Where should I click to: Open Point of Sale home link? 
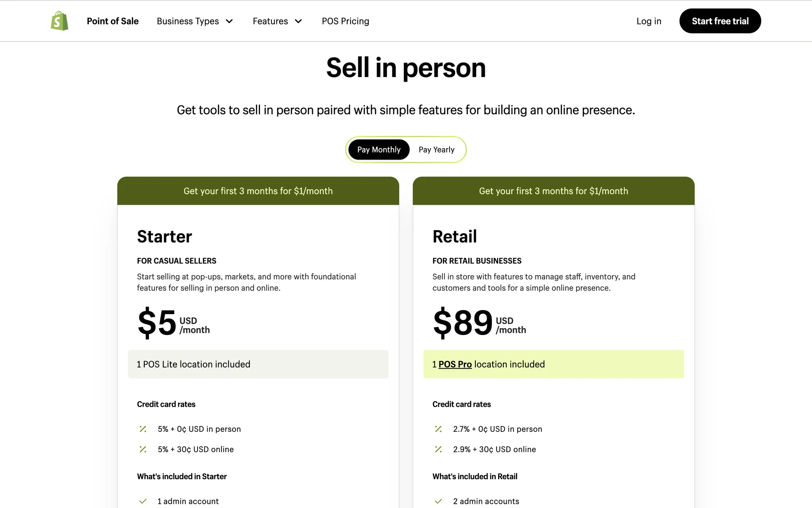click(x=112, y=21)
